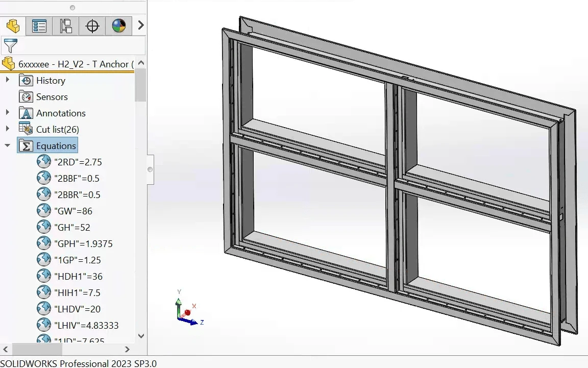Click the "2RD"=2.75 global variable icon
588x368 pixels.
44,162
